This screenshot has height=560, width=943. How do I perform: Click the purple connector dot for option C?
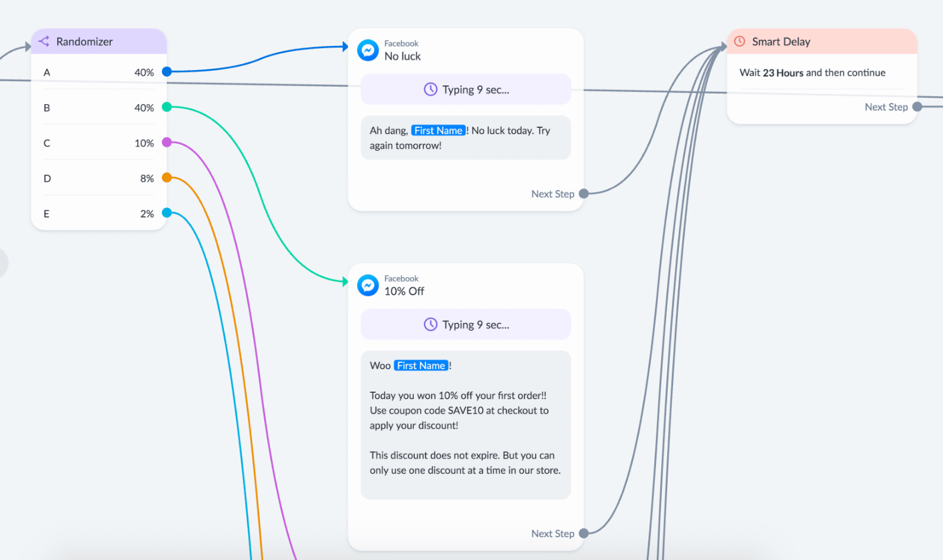tap(167, 143)
